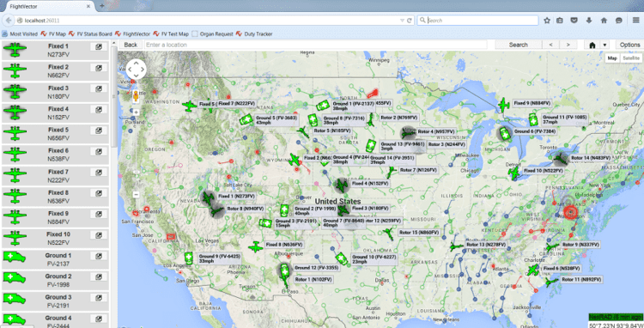Click the map pan control compass

pos(136,69)
